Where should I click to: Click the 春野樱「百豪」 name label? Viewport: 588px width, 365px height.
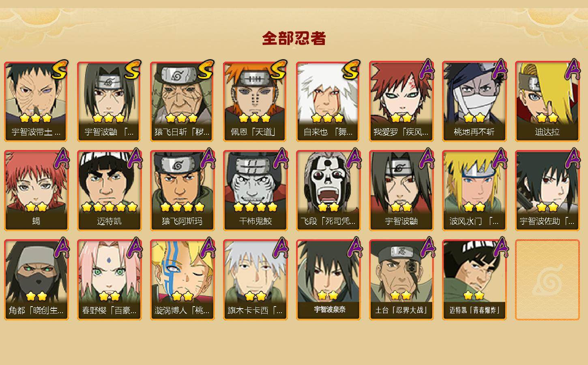pyautogui.click(x=109, y=311)
